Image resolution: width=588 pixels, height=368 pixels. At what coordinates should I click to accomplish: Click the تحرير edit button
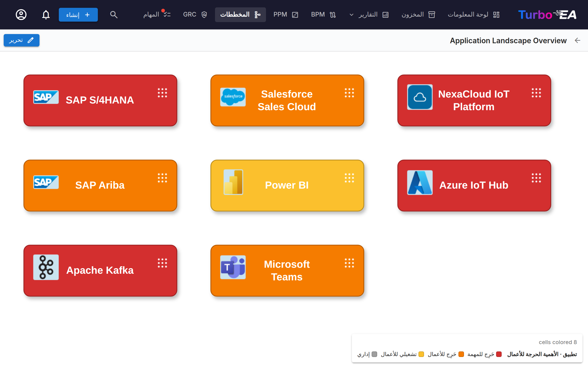click(21, 40)
